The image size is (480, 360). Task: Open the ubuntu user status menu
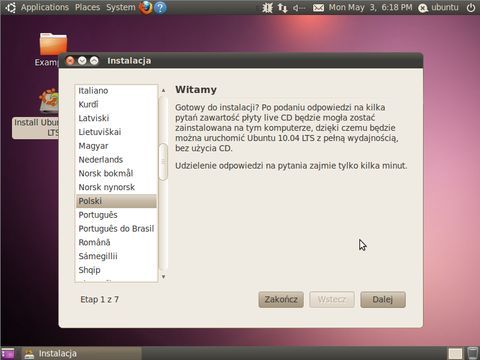(x=438, y=7)
